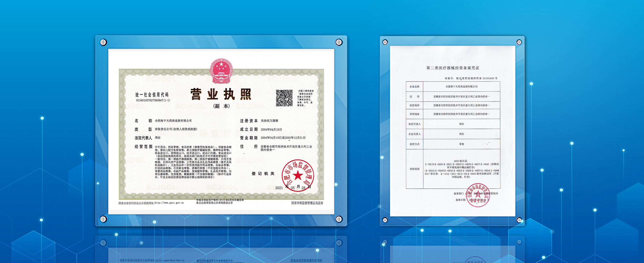Select company name next to 名称 on license

(x=173, y=121)
